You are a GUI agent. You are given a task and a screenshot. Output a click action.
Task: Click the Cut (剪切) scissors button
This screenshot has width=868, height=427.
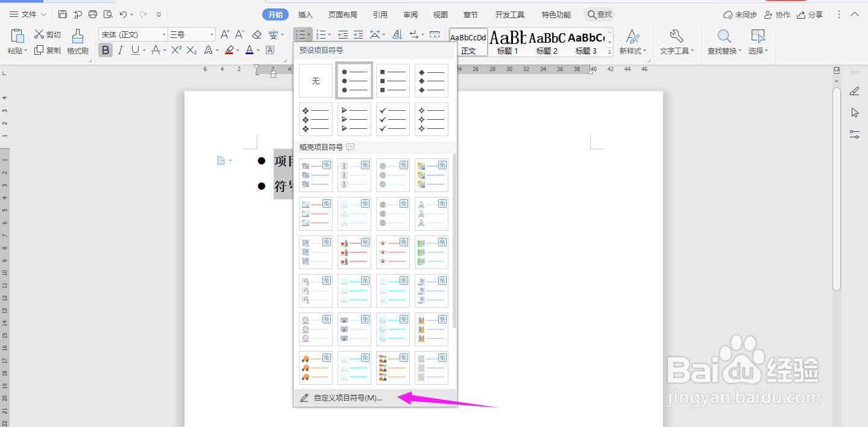tap(48, 34)
